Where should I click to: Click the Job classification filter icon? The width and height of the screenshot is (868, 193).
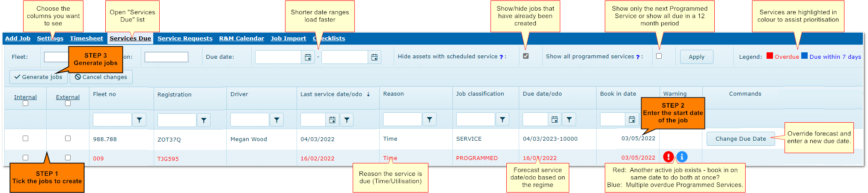[x=502, y=120]
